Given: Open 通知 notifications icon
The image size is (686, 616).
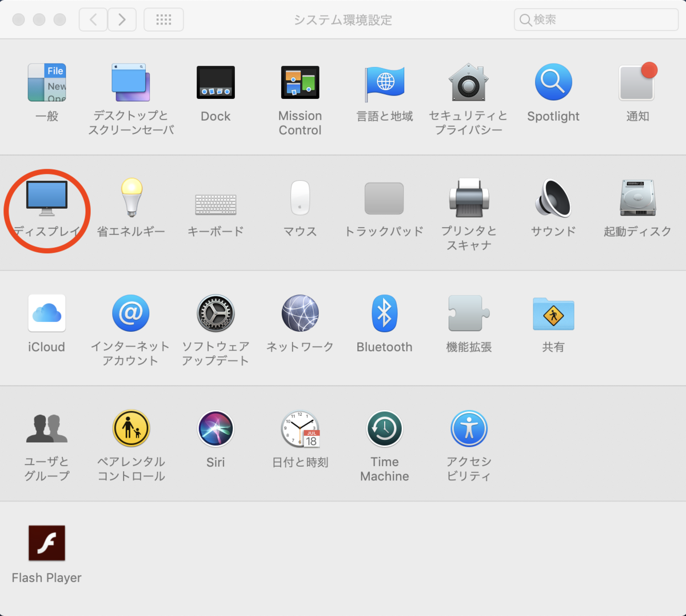Looking at the screenshot, I should [x=638, y=82].
